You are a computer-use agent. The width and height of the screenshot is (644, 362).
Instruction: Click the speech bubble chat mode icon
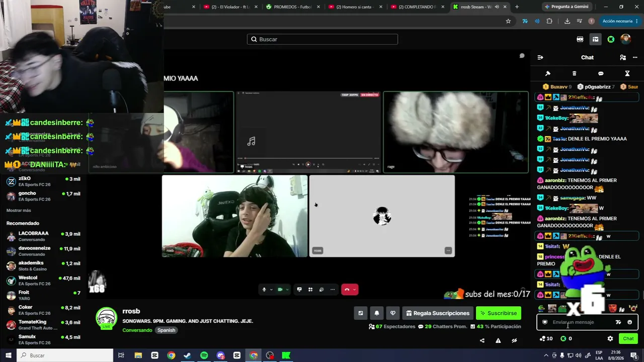[601, 73]
